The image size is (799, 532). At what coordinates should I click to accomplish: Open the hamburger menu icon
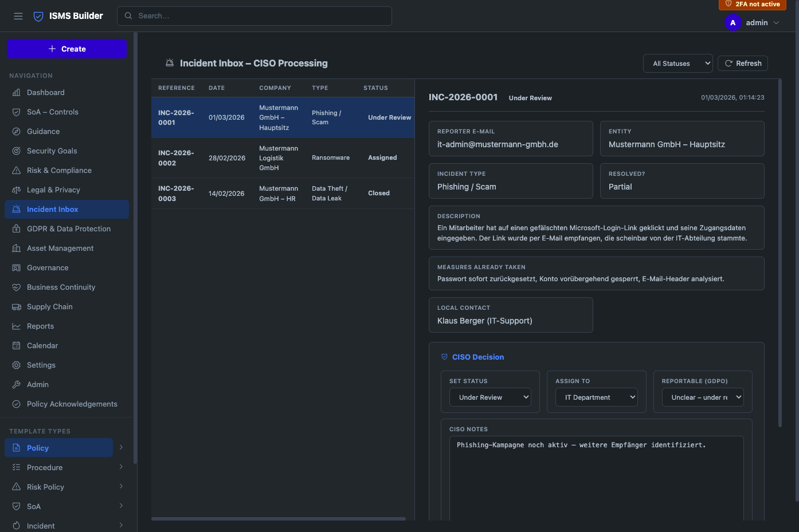pyautogui.click(x=18, y=16)
